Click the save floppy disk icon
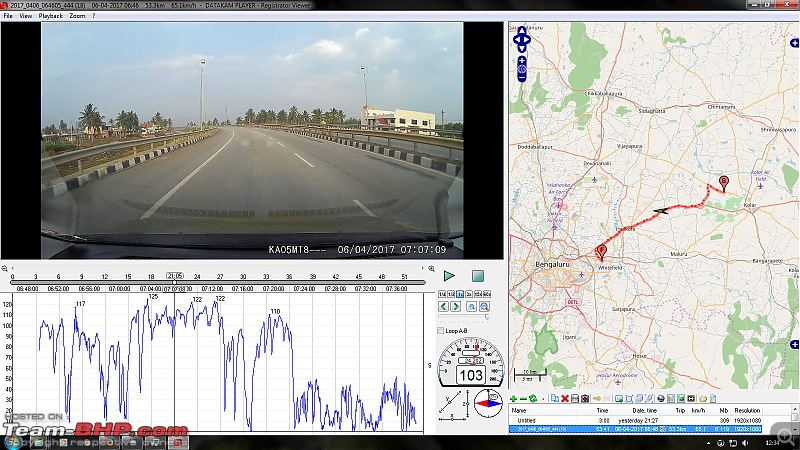Image resolution: width=800 pixels, height=450 pixels. pyautogui.click(x=575, y=398)
